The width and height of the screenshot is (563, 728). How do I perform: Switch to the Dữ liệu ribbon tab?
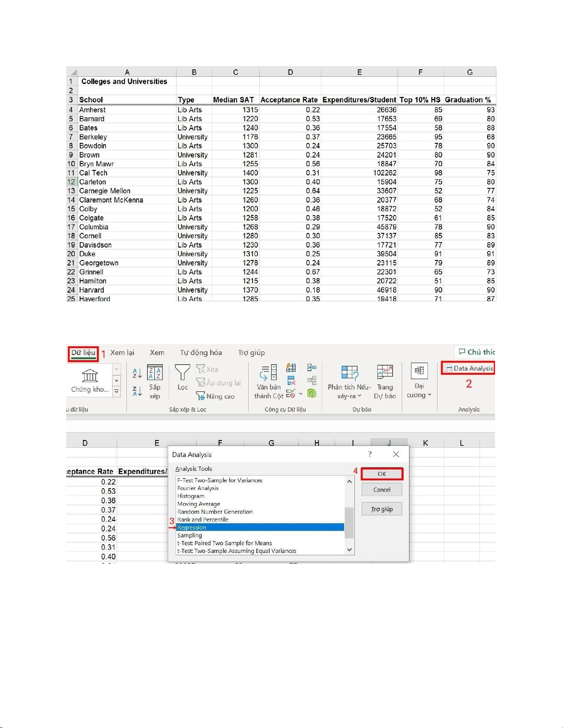point(83,353)
